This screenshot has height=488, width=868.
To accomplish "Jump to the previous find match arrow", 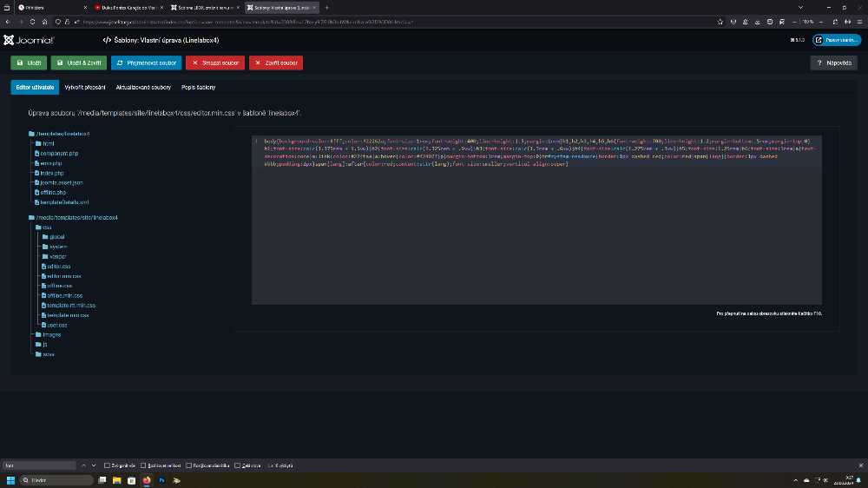I will point(85,465).
